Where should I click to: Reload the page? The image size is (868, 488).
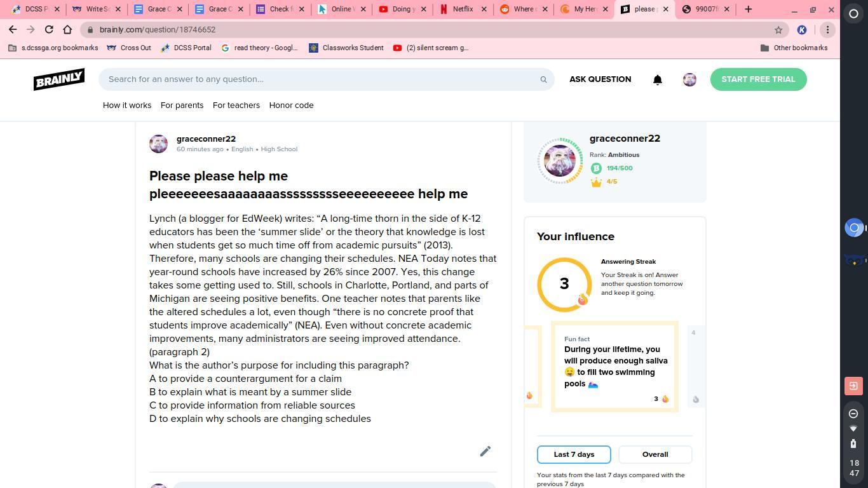49,30
